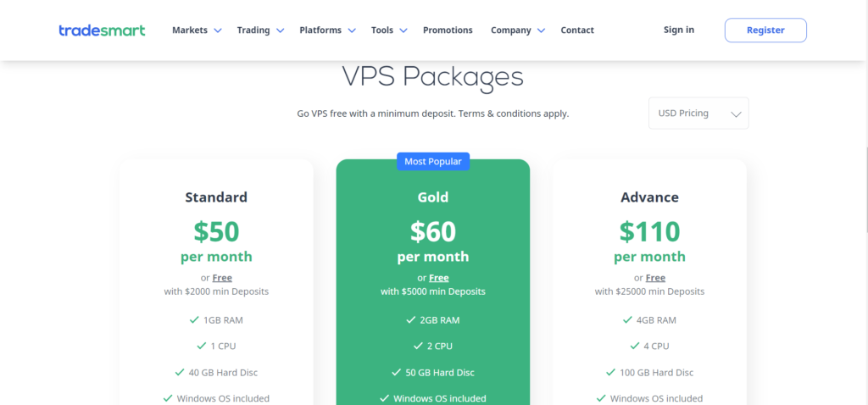Open the Contact page
The width and height of the screenshot is (868, 405).
click(x=577, y=31)
